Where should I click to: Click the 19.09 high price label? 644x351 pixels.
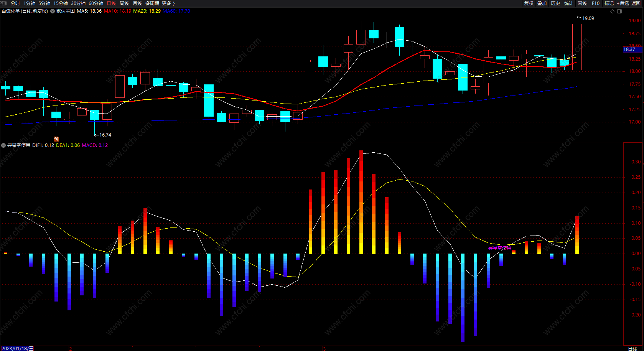(588, 18)
